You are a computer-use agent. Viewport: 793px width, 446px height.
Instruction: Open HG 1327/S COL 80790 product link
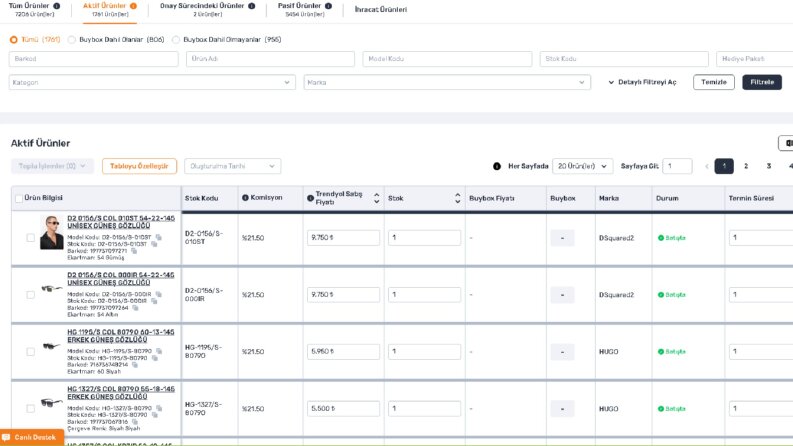click(121, 393)
